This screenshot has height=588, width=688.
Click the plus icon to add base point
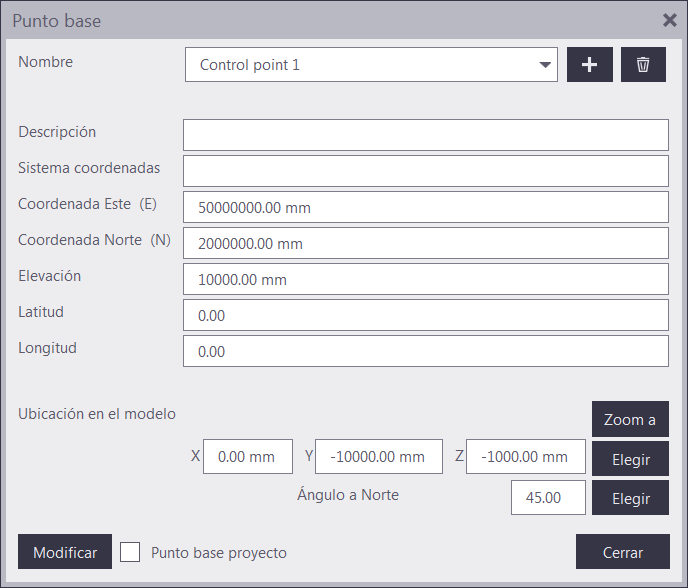589,65
